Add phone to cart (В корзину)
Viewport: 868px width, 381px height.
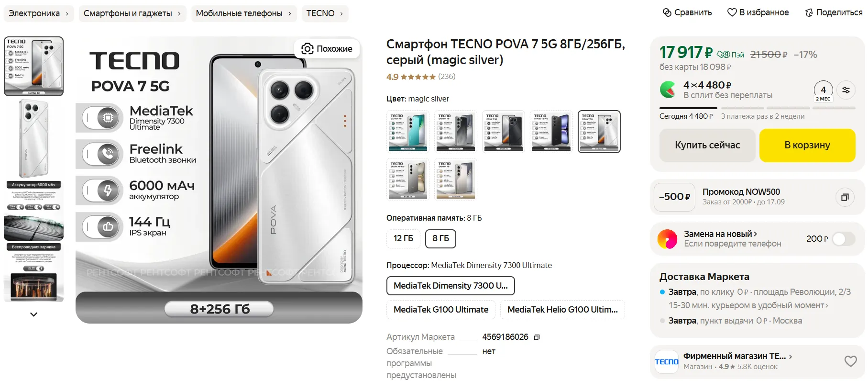pyautogui.click(x=807, y=145)
